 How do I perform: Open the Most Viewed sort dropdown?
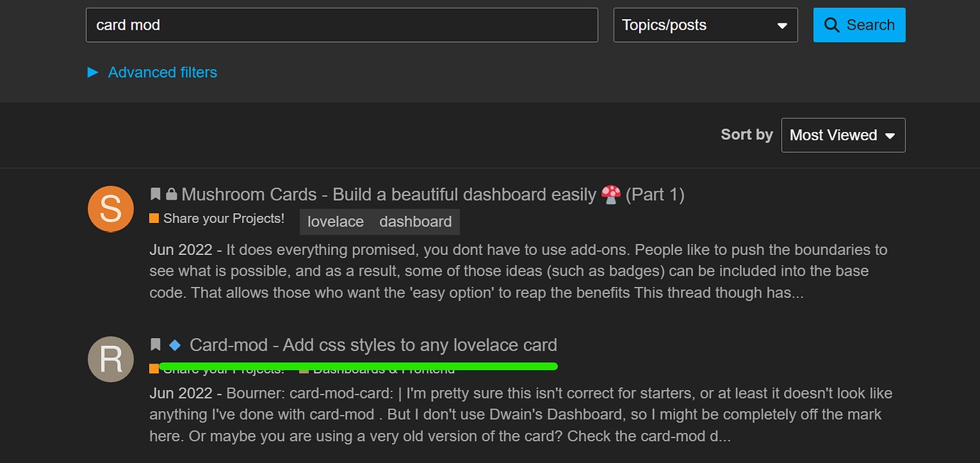coord(842,135)
